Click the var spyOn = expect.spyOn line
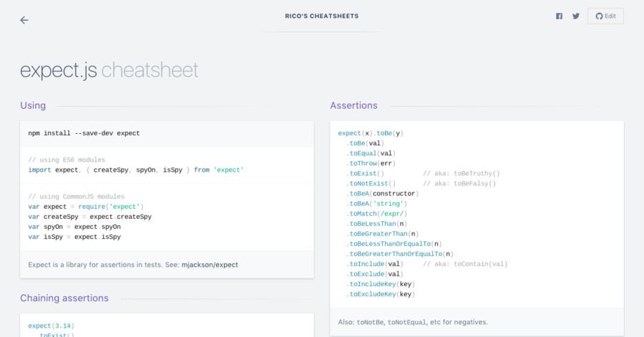This screenshot has height=337, width=644. [x=74, y=227]
